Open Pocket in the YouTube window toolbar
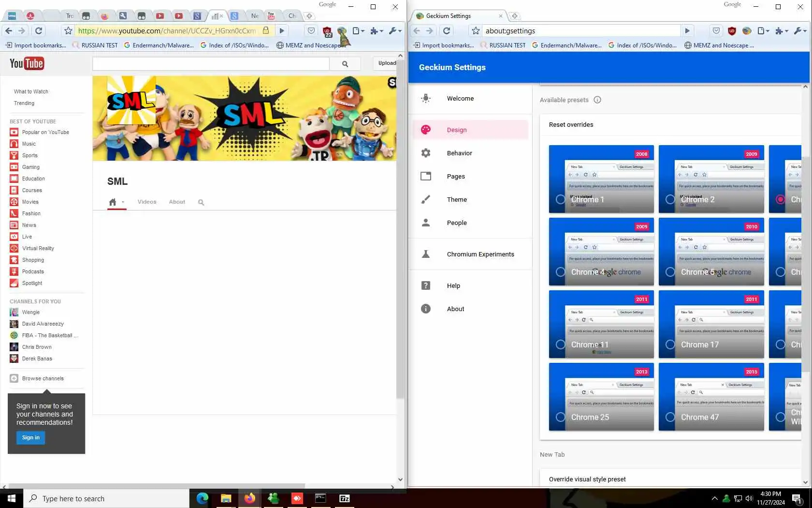This screenshot has width=812, height=508. click(311, 30)
